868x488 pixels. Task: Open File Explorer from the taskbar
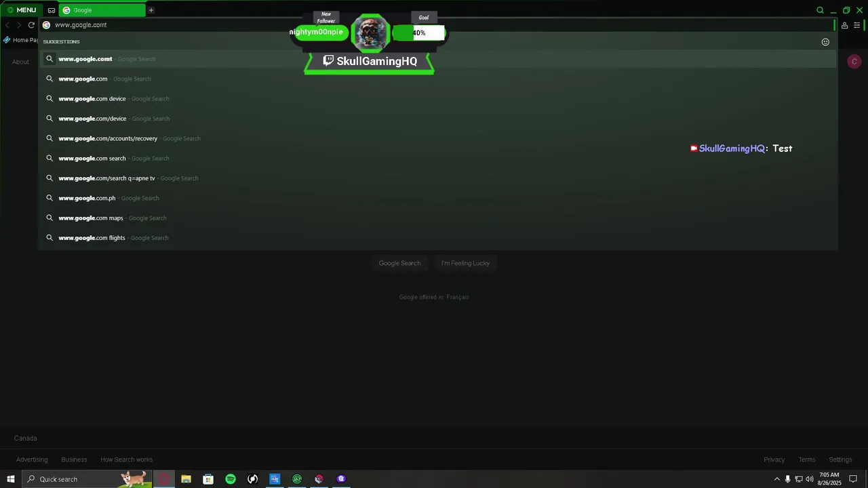click(186, 479)
